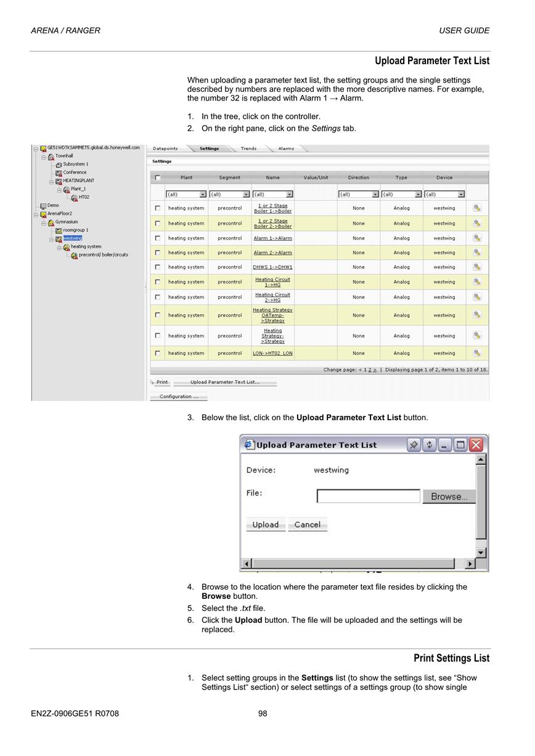Image resolution: width=535 pixels, height=756 pixels.
Task: Collapse the Townhall tree node
Action: (x=44, y=156)
